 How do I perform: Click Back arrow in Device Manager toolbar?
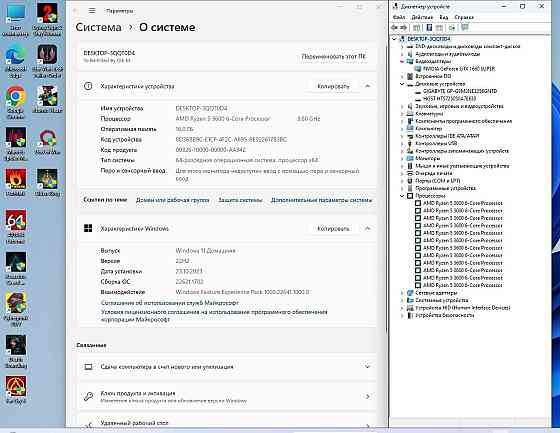[395, 28]
